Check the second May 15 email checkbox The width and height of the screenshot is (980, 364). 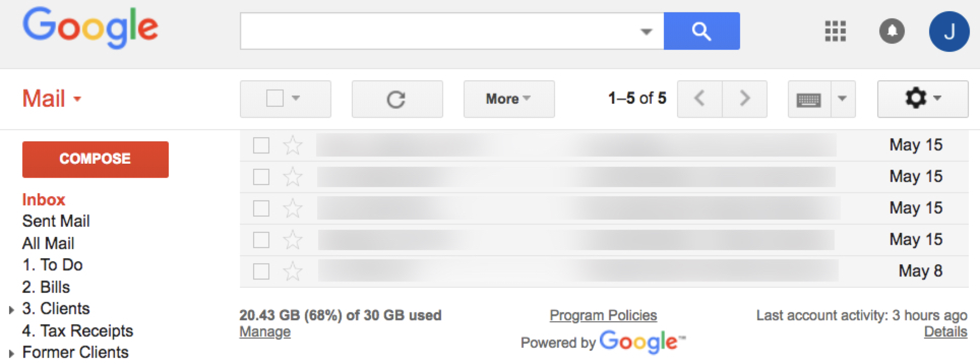pyautogui.click(x=261, y=177)
